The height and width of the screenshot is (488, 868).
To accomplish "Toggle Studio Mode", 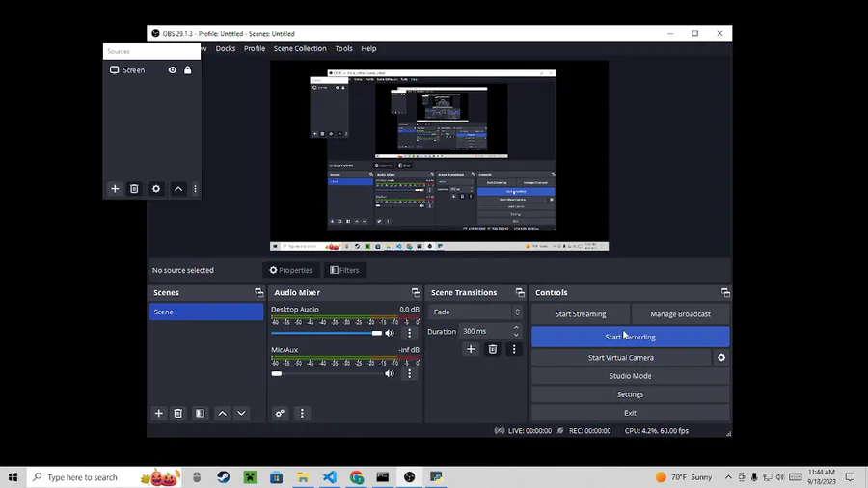I will [631, 376].
